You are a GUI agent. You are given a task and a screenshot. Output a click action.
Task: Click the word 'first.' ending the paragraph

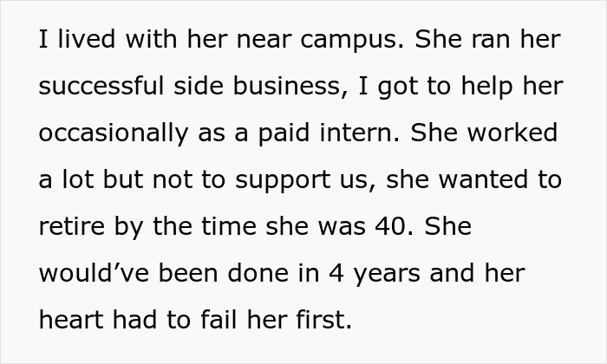tap(324, 320)
